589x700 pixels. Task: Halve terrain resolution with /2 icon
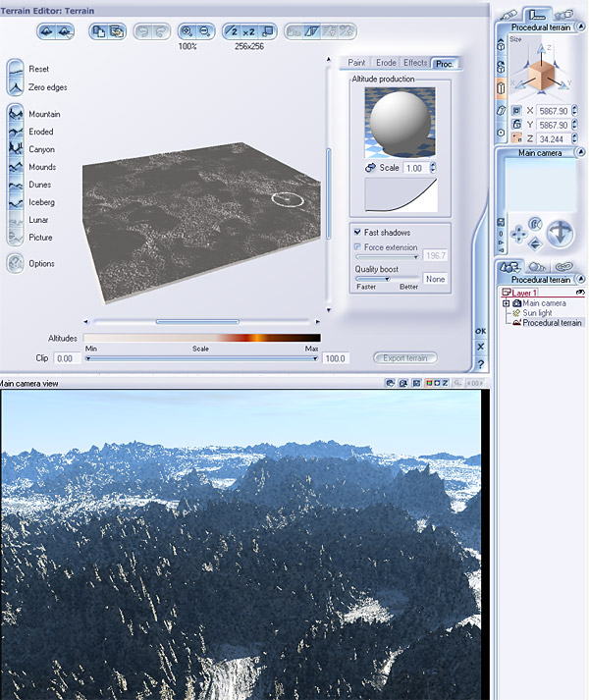[232, 31]
